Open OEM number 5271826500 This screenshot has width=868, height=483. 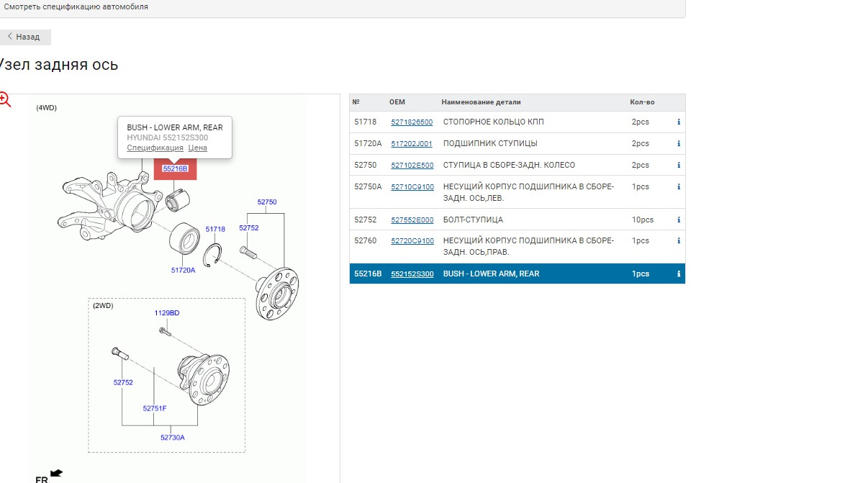412,122
